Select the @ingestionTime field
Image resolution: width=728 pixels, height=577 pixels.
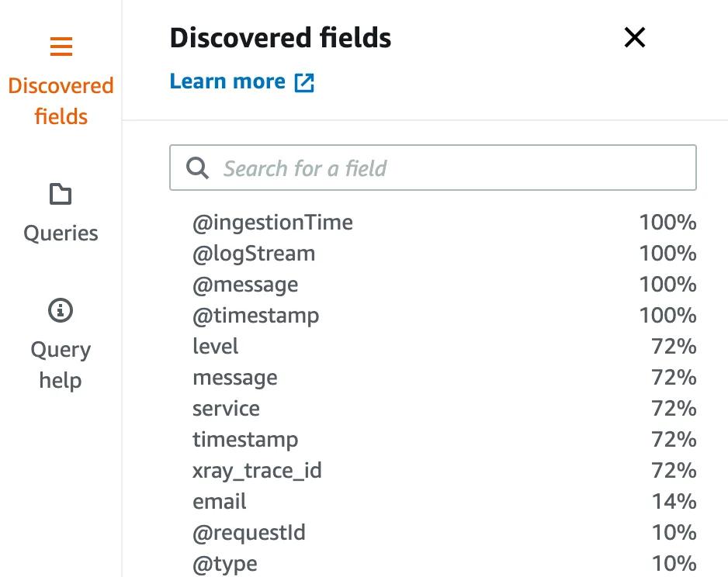tap(273, 223)
